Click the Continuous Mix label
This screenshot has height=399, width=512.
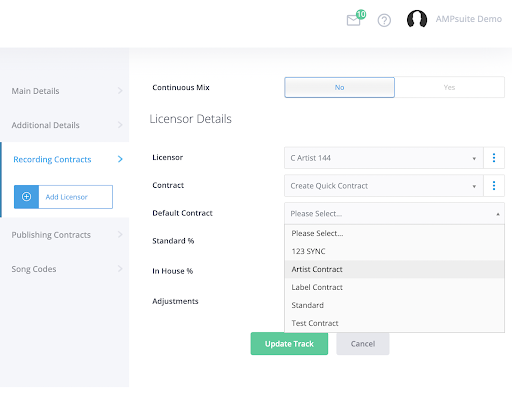(181, 87)
